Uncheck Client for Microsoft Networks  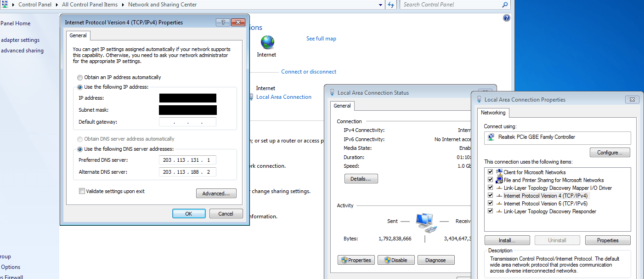point(491,172)
